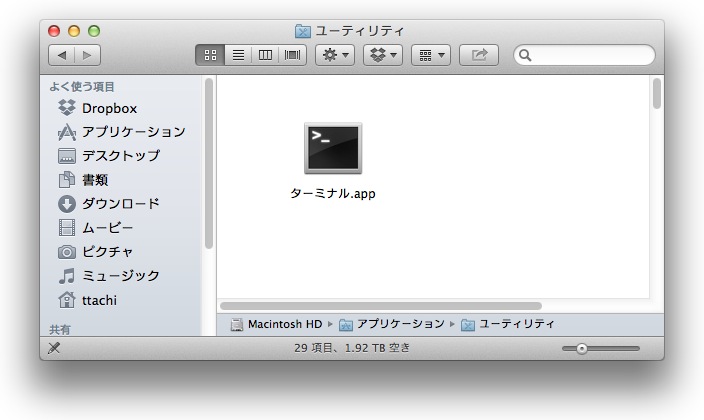Click the back navigation button
The width and height of the screenshot is (704, 420).
(61, 55)
